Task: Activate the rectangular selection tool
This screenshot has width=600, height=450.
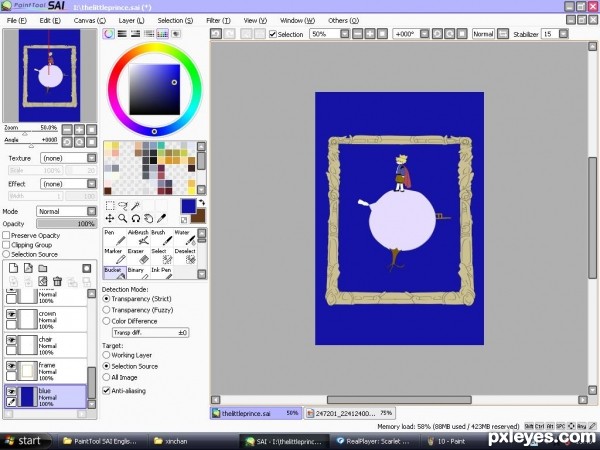Action: (x=110, y=206)
